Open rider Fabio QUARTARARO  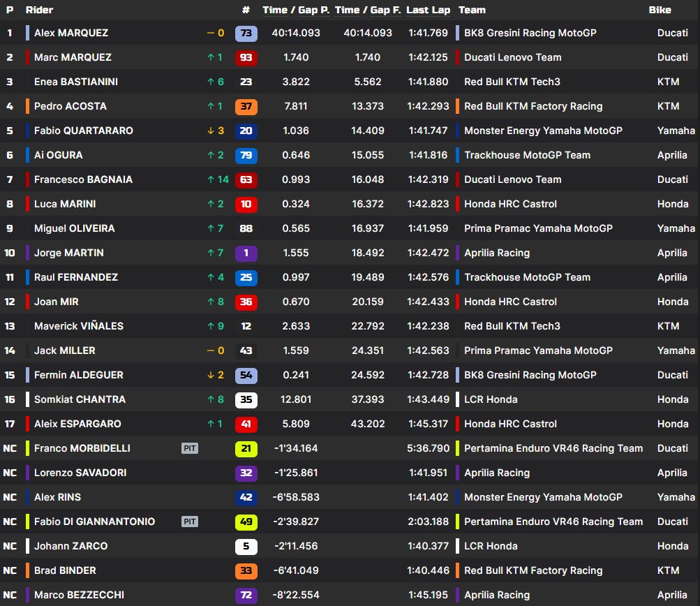click(84, 131)
